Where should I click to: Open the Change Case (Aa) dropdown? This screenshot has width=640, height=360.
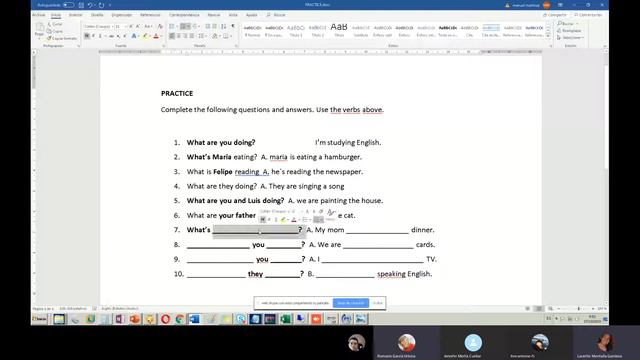point(148,27)
